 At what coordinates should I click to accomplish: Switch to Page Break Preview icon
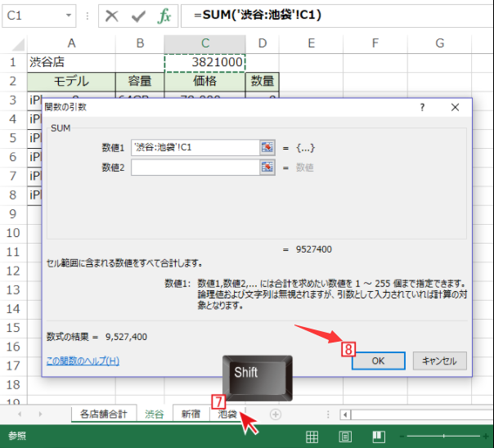[x=379, y=437]
